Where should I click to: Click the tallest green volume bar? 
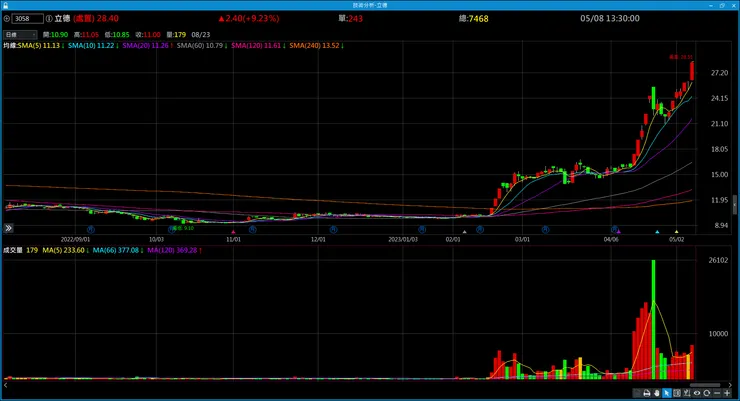pyautogui.click(x=654, y=319)
